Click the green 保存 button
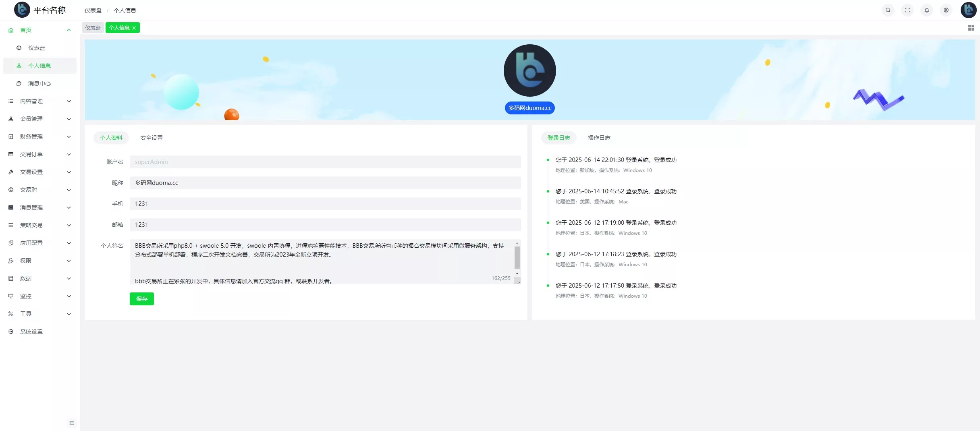The height and width of the screenshot is (431, 980). [141, 299]
